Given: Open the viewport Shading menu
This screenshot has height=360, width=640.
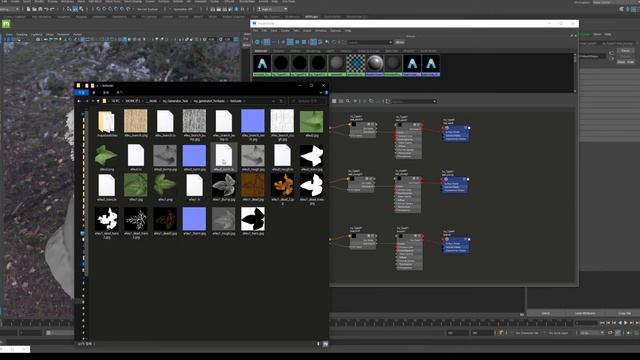Looking at the screenshot, I should 22,35.
